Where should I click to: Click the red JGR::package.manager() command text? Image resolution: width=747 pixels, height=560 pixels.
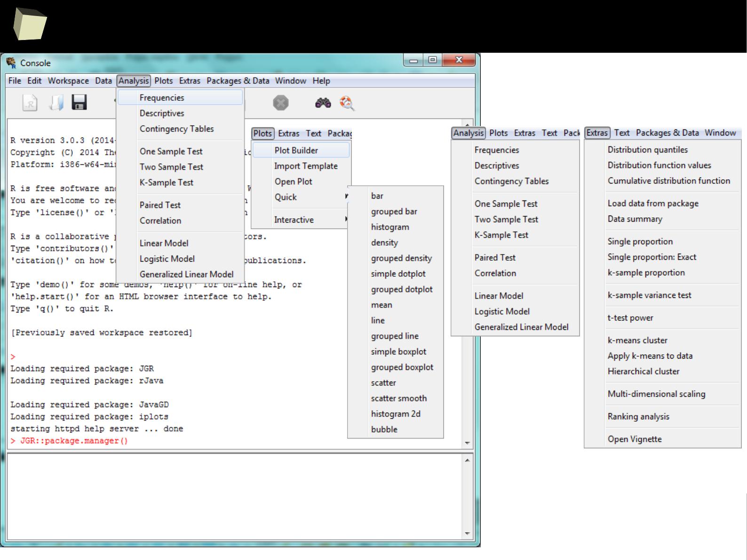(74, 440)
